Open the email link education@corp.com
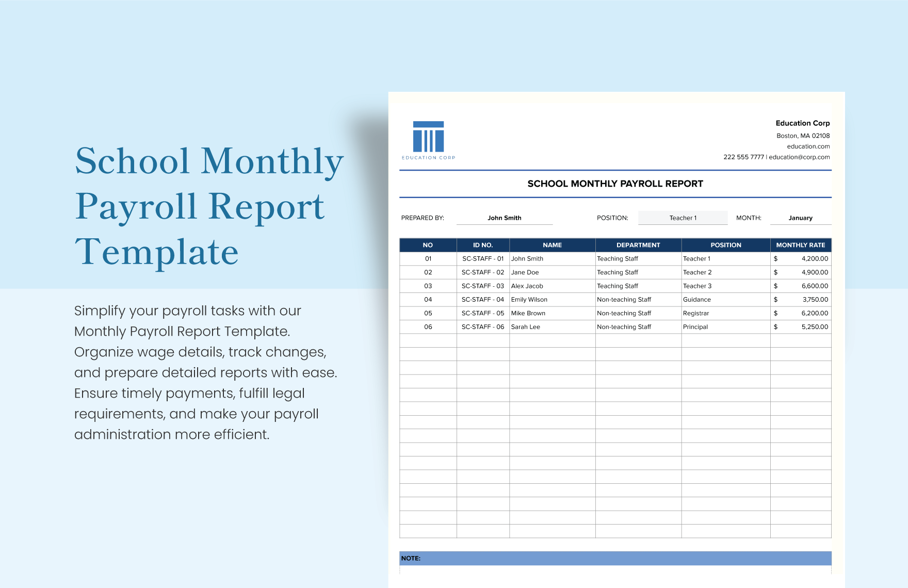The height and width of the screenshot is (588, 908). 799,157
